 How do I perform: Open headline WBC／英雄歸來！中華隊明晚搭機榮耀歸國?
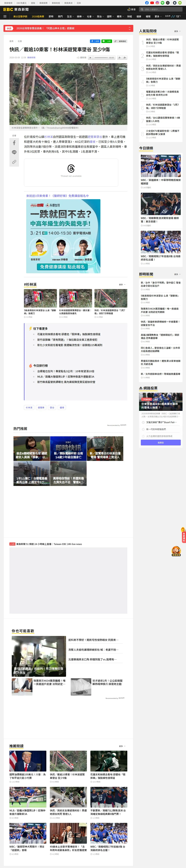pos(161,182)
